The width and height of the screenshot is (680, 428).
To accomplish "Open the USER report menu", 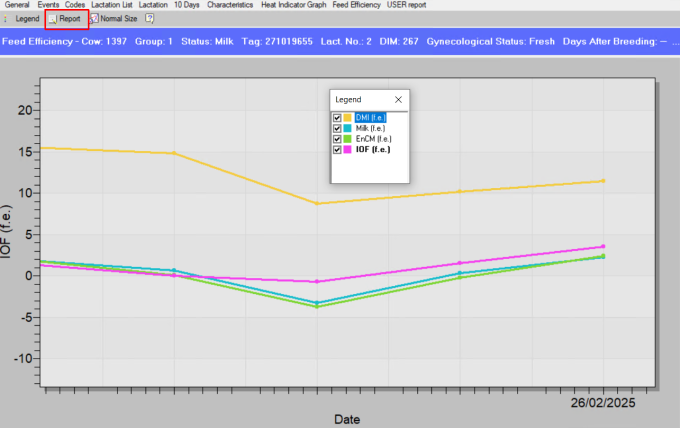I will (x=406, y=5).
